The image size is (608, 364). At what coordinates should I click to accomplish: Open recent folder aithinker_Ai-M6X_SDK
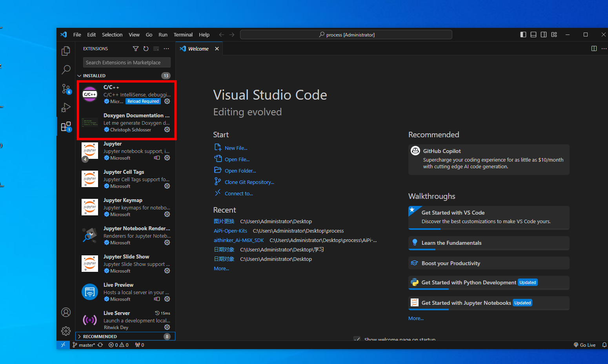pyautogui.click(x=238, y=240)
